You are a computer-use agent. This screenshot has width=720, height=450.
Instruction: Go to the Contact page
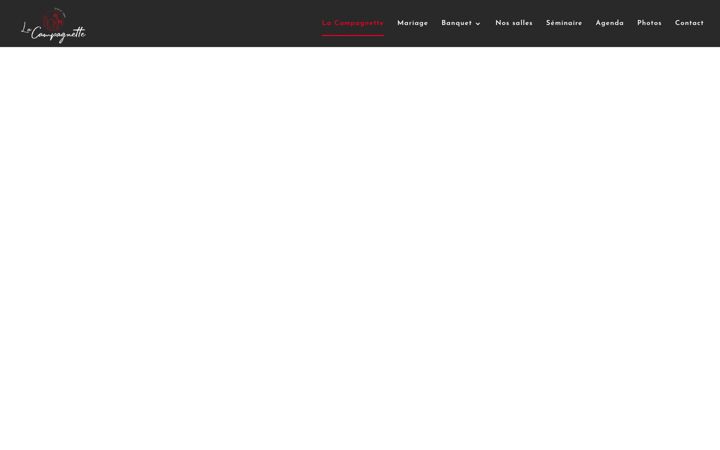[689, 23]
